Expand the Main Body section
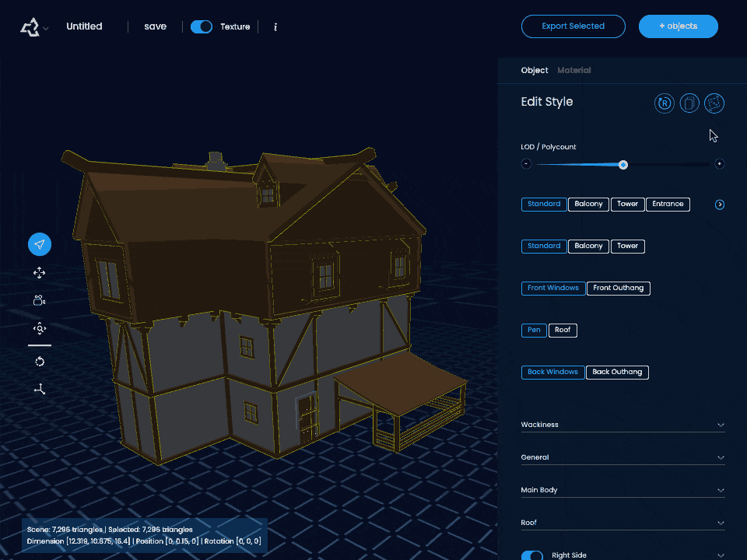The height and width of the screenshot is (560, 747). click(622, 490)
